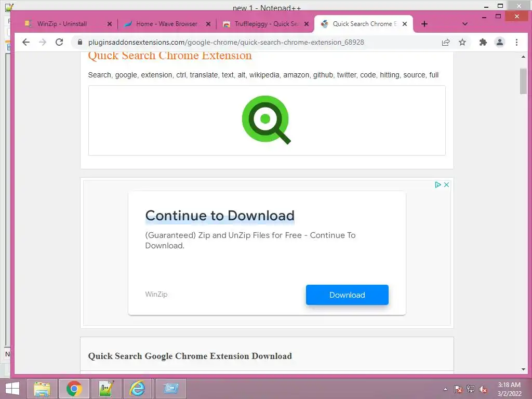The width and height of the screenshot is (532, 399).
Task: Close the ad with the X icon
Action: click(446, 184)
